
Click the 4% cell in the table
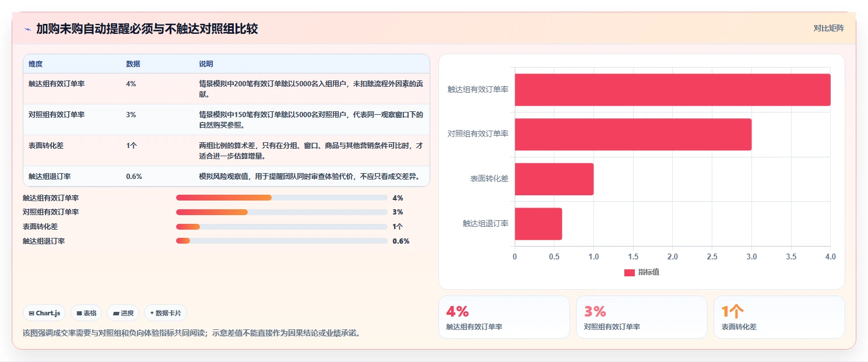point(131,84)
